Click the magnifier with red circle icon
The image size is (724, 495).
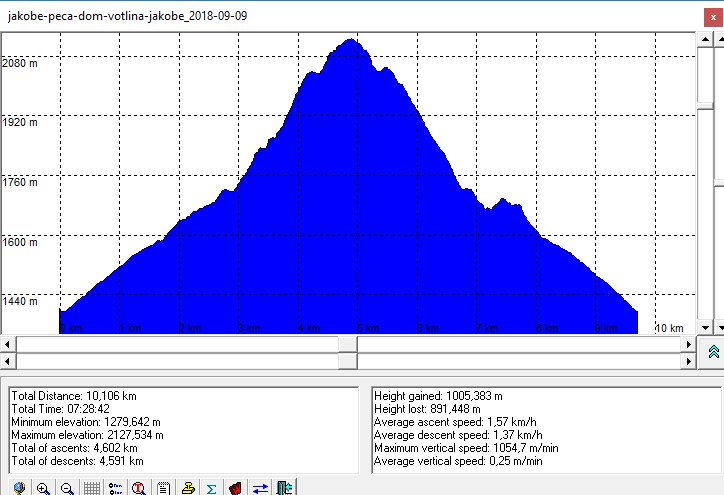click(139, 488)
